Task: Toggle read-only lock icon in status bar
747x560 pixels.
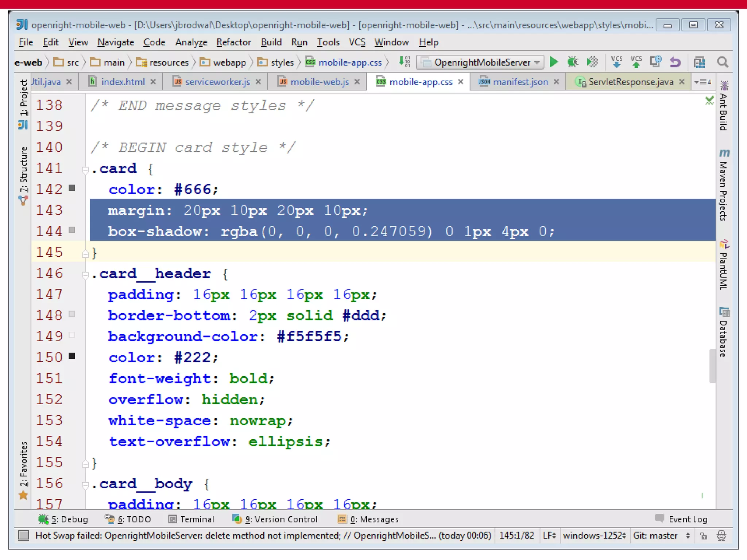Action: pos(704,536)
